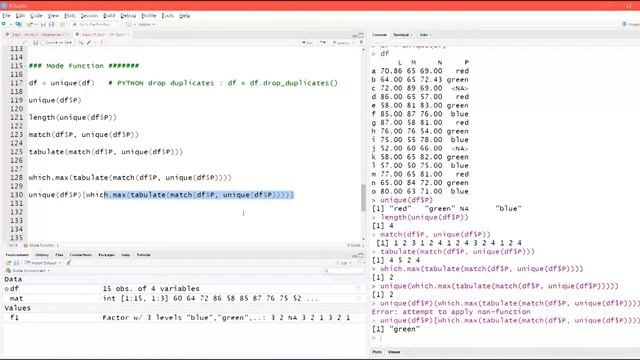The image size is (640, 360).
Task: Open the List view dropdown in Environment
Action: (x=344, y=263)
